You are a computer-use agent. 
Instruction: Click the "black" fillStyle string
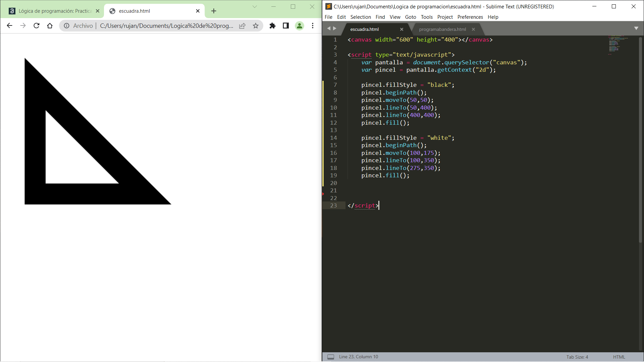click(x=439, y=85)
